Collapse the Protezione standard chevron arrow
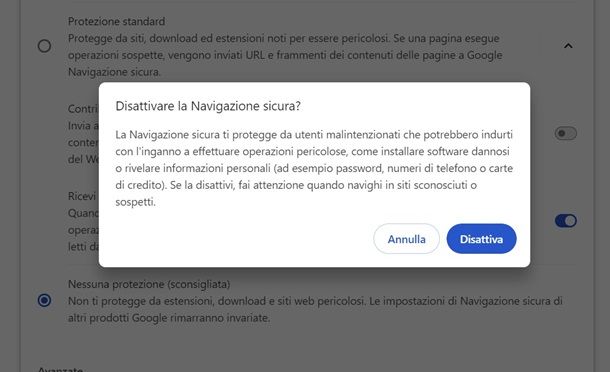The width and height of the screenshot is (610, 372). (568, 46)
